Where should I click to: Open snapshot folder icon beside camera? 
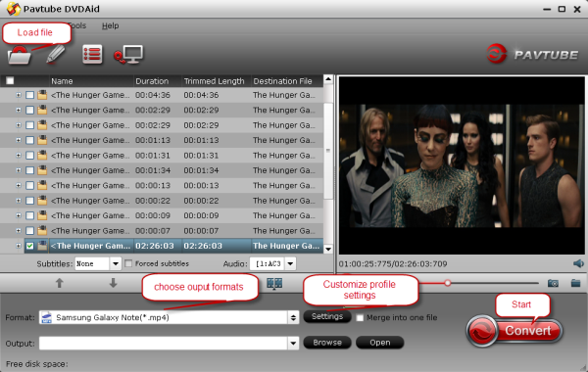point(575,283)
